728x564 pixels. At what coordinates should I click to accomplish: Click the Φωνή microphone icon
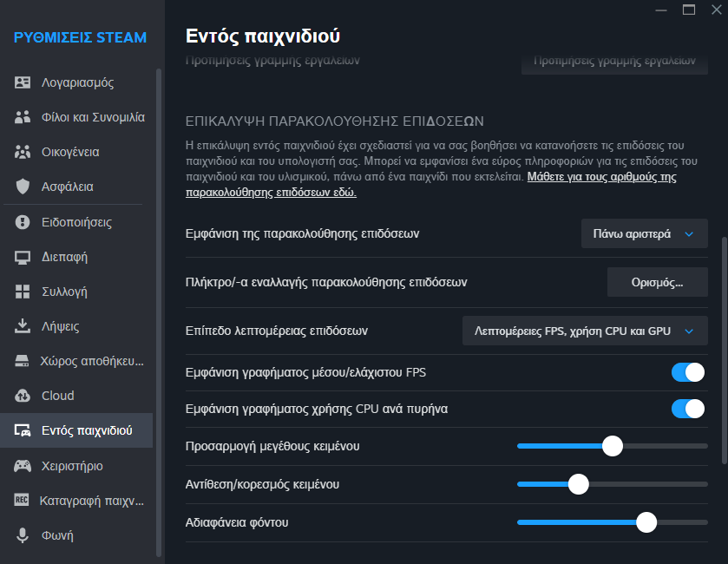pyautogui.click(x=23, y=535)
